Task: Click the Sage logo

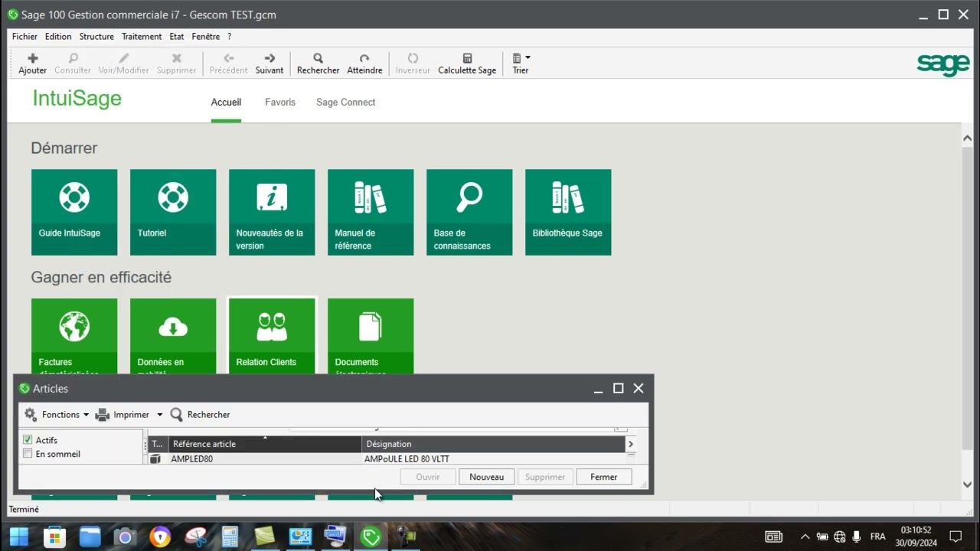Action: point(943,64)
